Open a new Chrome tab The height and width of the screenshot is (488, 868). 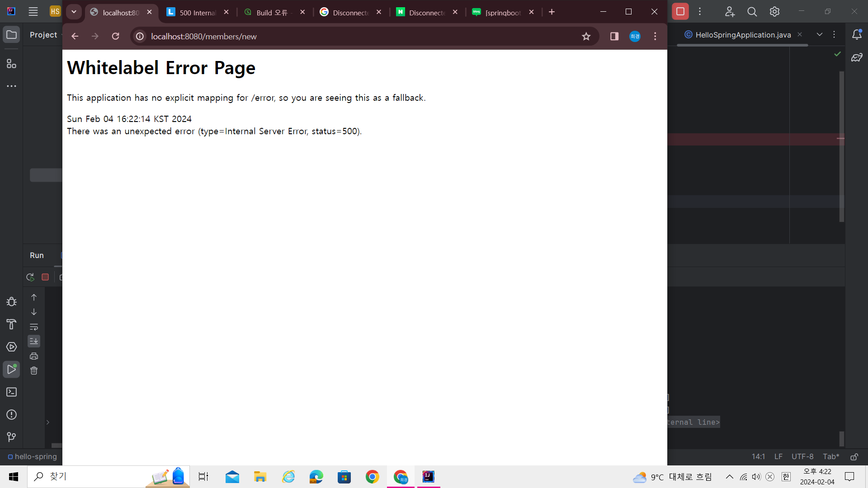(552, 12)
